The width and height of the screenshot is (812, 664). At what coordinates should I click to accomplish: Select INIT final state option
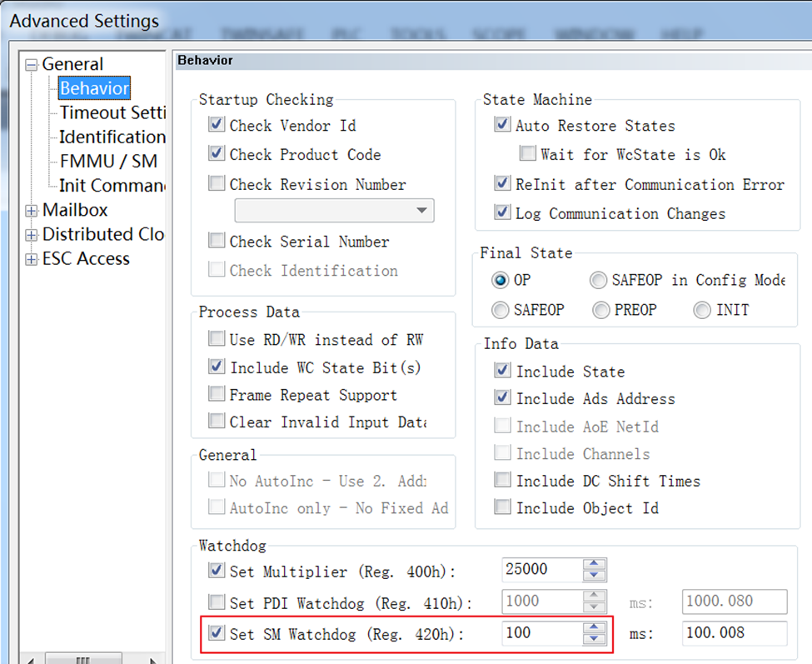702,310
